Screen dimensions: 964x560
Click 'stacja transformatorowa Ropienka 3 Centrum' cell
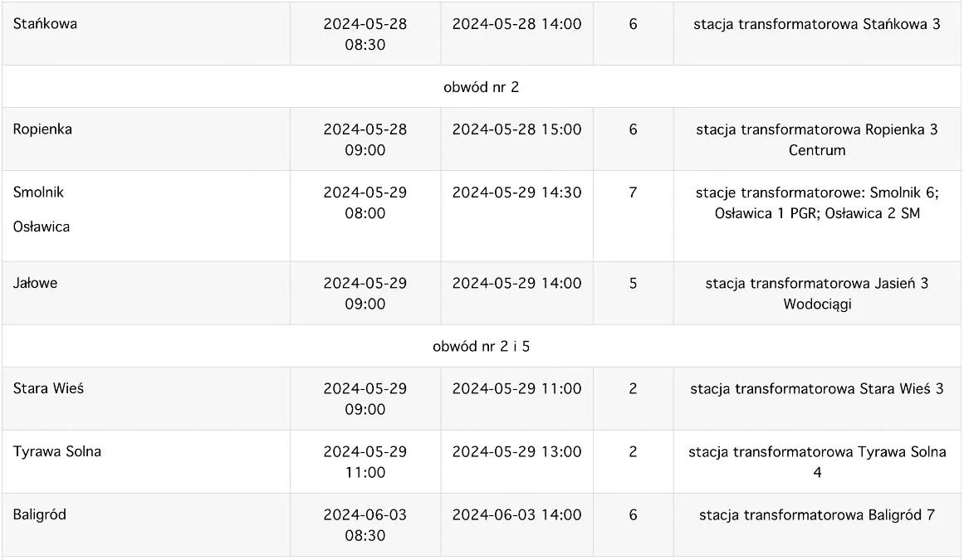click(x=817, y=139)
